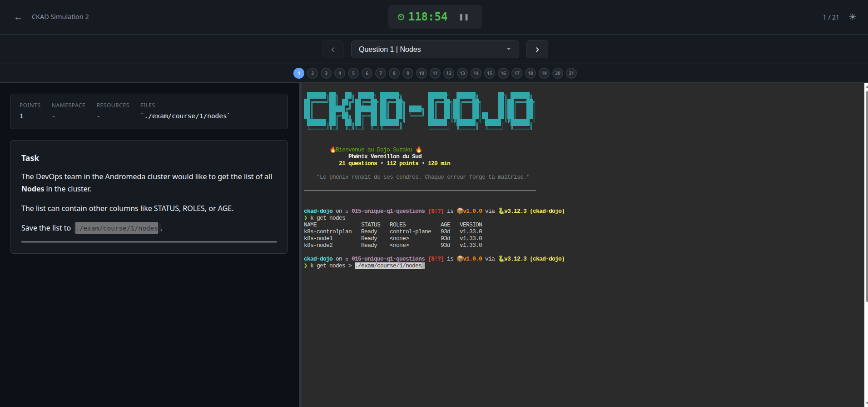Jump to question bubble 12
The image size is (868, 407).
point(449,73)
